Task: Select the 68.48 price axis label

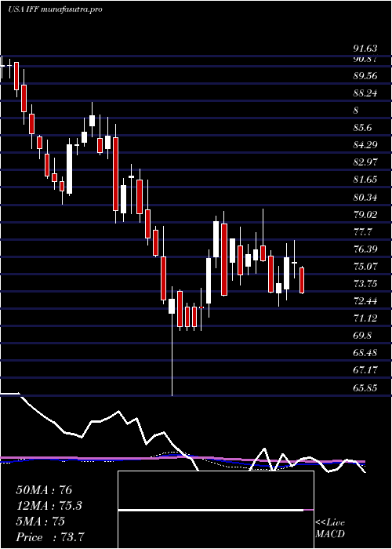Action: [365, 353]
